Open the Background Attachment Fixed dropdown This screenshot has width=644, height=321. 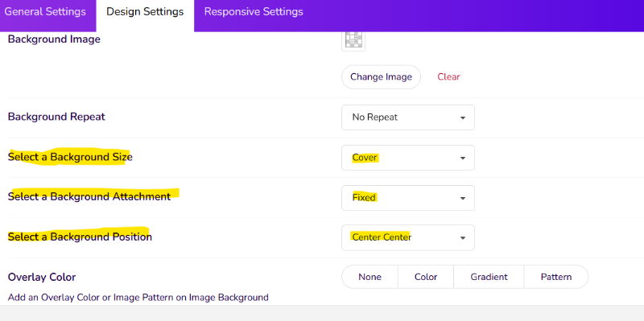(x=408, y=198)
